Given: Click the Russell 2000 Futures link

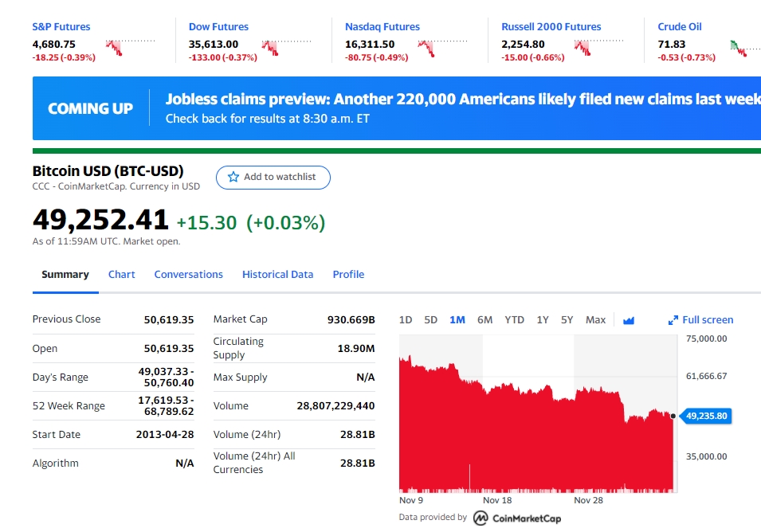Looking at the screenshot, I should (x=551, y=26).
